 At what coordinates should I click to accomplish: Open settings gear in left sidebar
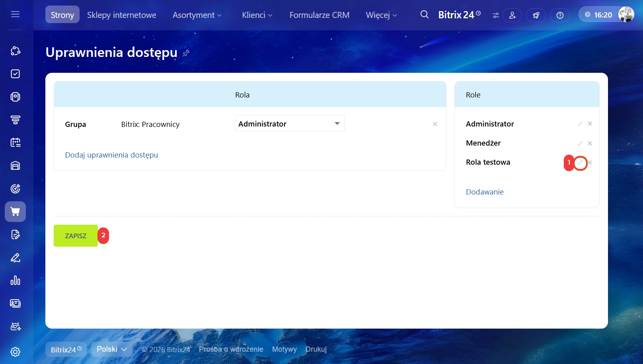pyautogui.click(x=15, y=352)
